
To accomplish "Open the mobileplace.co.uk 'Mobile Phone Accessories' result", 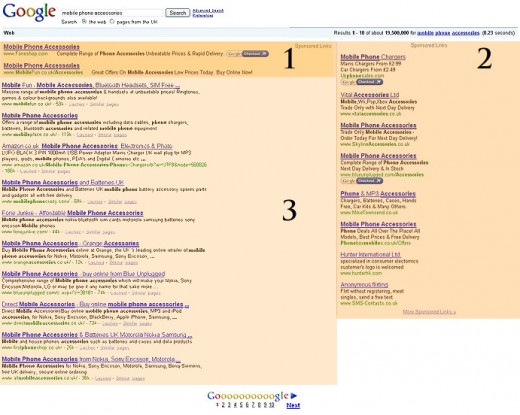I will [x=40, y=115].
